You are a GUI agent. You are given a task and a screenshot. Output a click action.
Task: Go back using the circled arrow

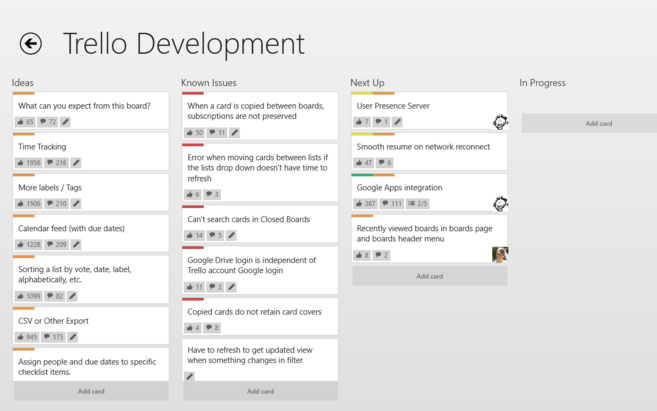tap(31, 43)
